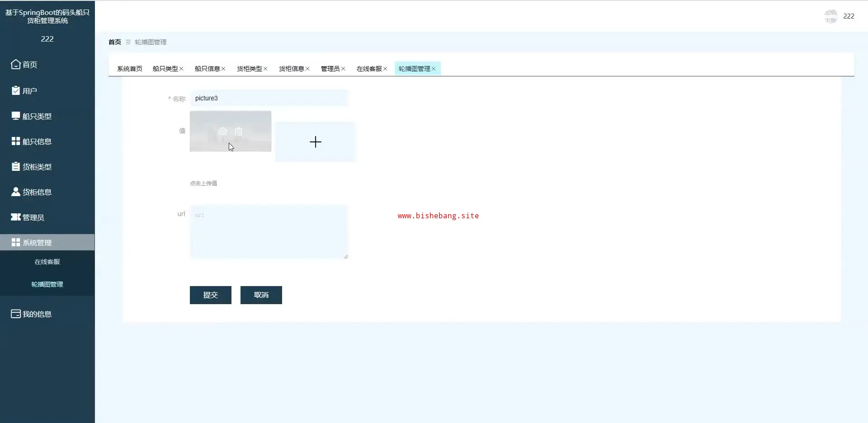Click the 取消 cancel button
Screen dimensions: 868x423
coord(261,295)
